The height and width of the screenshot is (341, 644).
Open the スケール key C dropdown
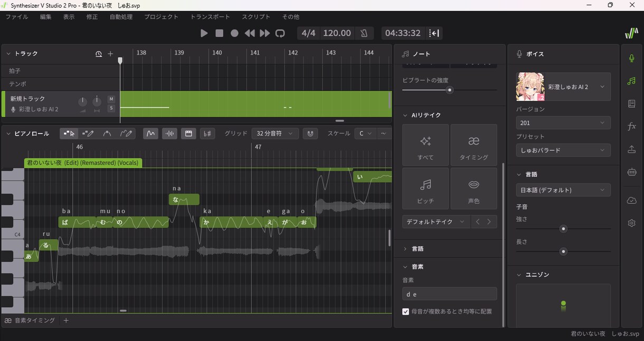pyautogui.click(x=365, y=134)
